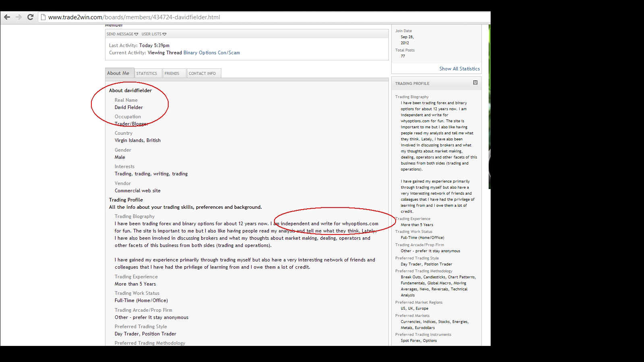The image size is (644, 362).
Task: Click the page icon in address bar
Action: [x=43, y=17]
